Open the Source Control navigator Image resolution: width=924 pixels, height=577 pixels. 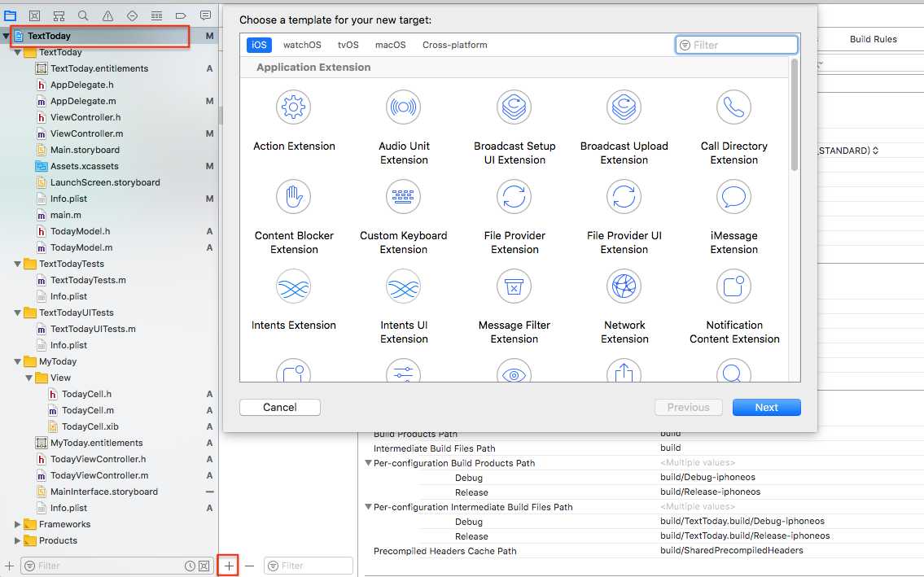point(35,15)
